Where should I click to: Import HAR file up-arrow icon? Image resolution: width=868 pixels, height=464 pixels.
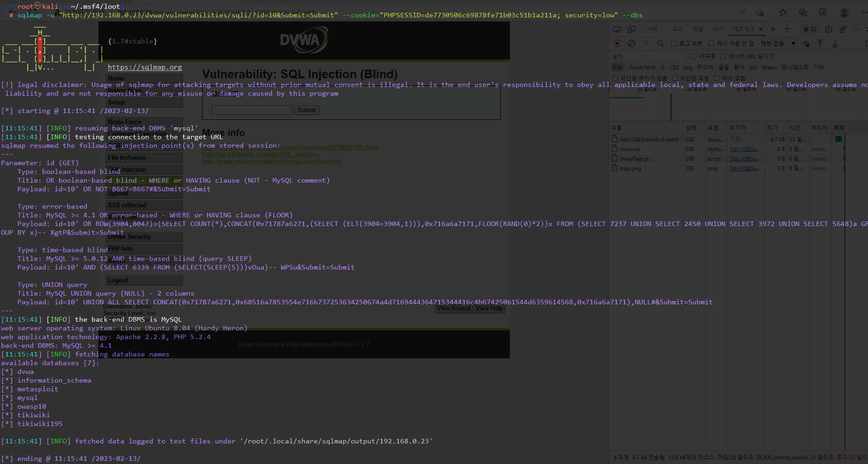[x=820, y=43]
